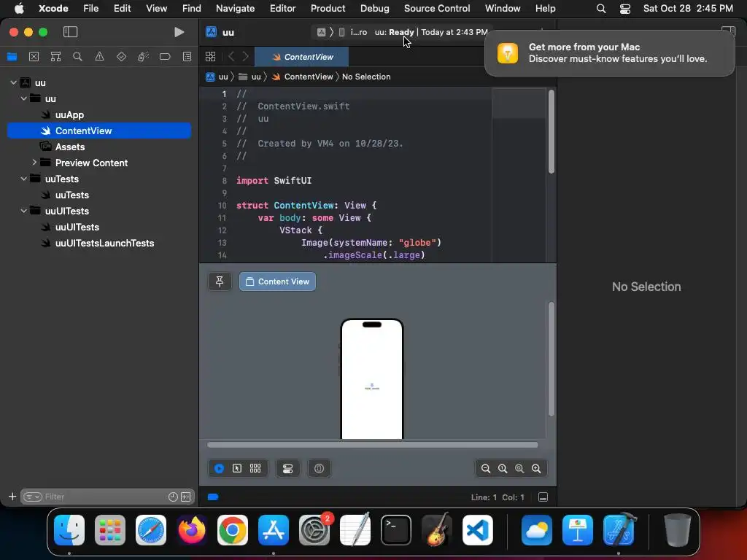This screenshot has height=560, width=747.
Task: Collapse the uu group folder
Action: tap(23, 98)
